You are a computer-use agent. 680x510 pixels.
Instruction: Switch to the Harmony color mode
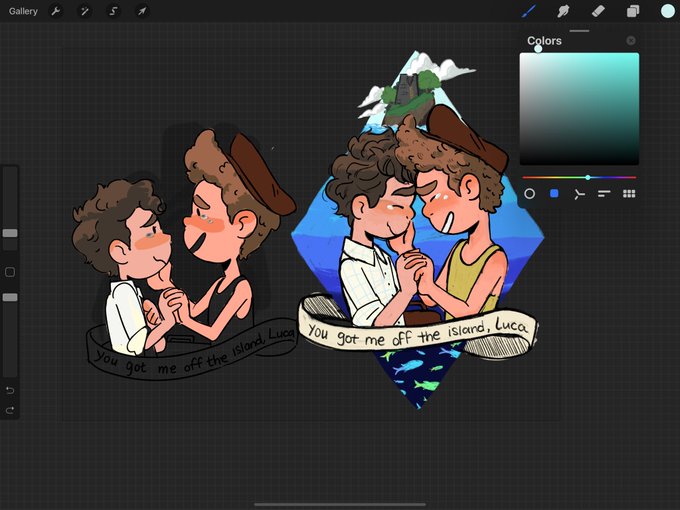[579, 194]
